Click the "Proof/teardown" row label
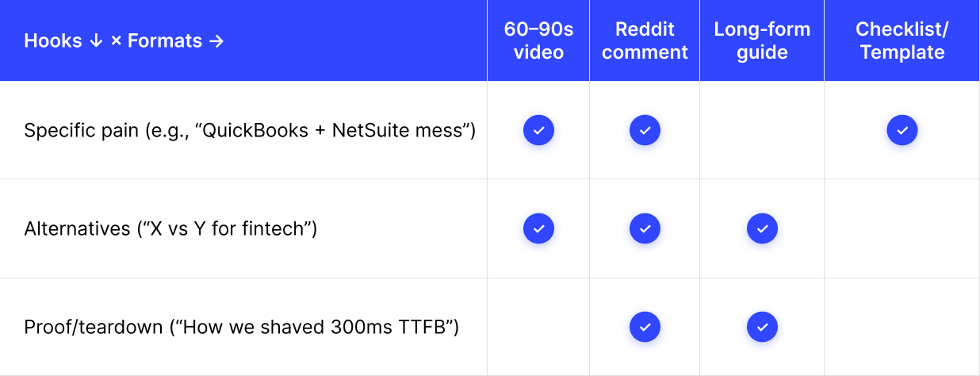 point(242,327)
